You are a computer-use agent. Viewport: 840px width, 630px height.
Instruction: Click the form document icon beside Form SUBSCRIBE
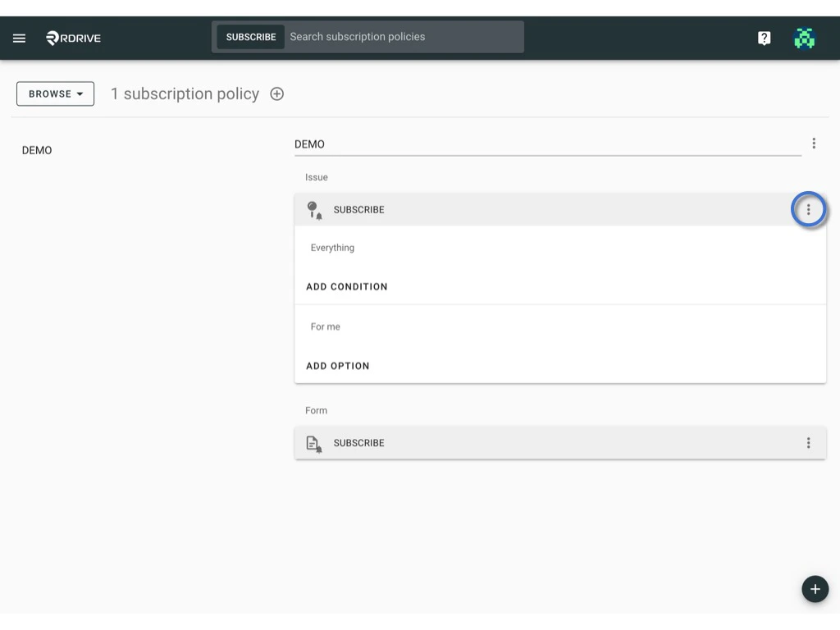[315, 442]
